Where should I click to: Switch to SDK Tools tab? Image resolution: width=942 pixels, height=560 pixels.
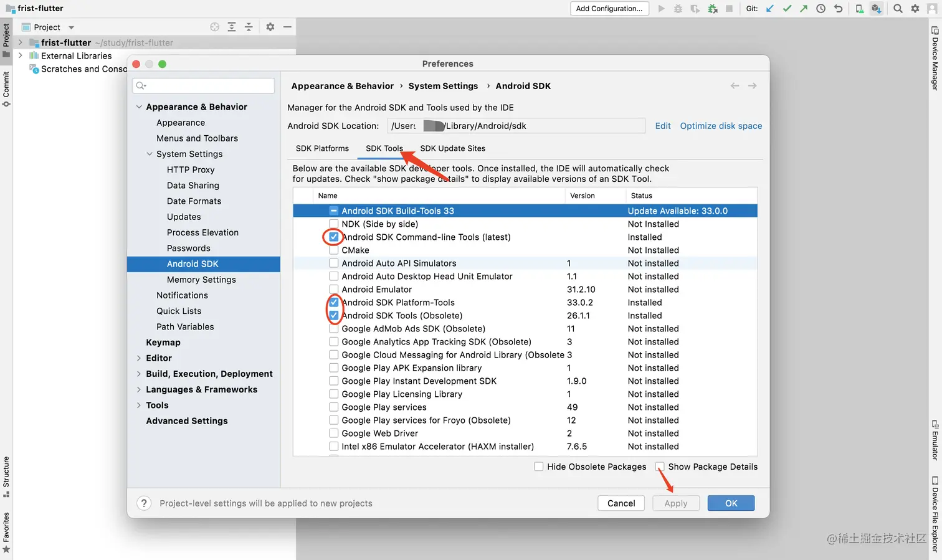384,148
